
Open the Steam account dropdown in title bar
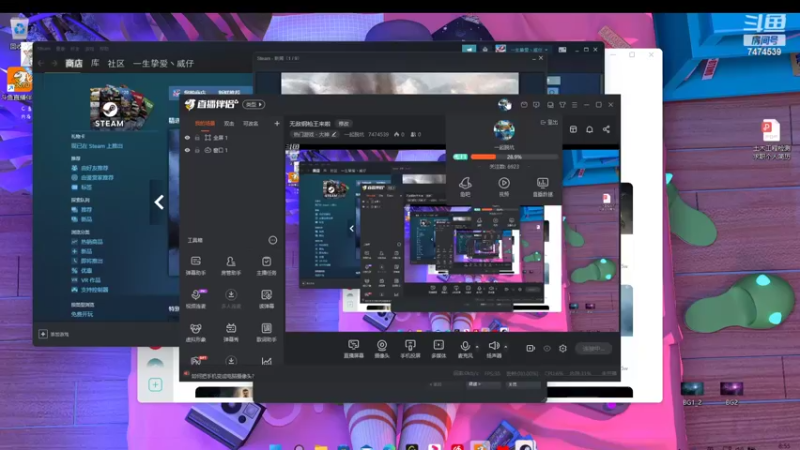coord(527,49)
